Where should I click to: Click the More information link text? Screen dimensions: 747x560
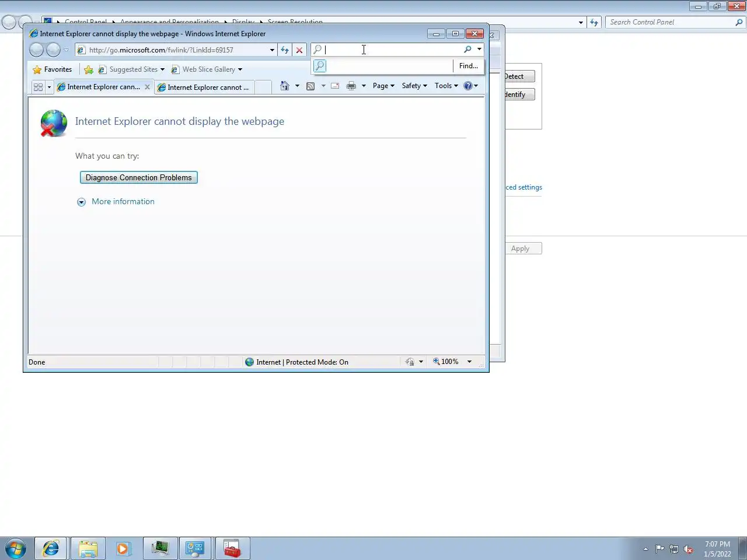(x=123, y=201)
